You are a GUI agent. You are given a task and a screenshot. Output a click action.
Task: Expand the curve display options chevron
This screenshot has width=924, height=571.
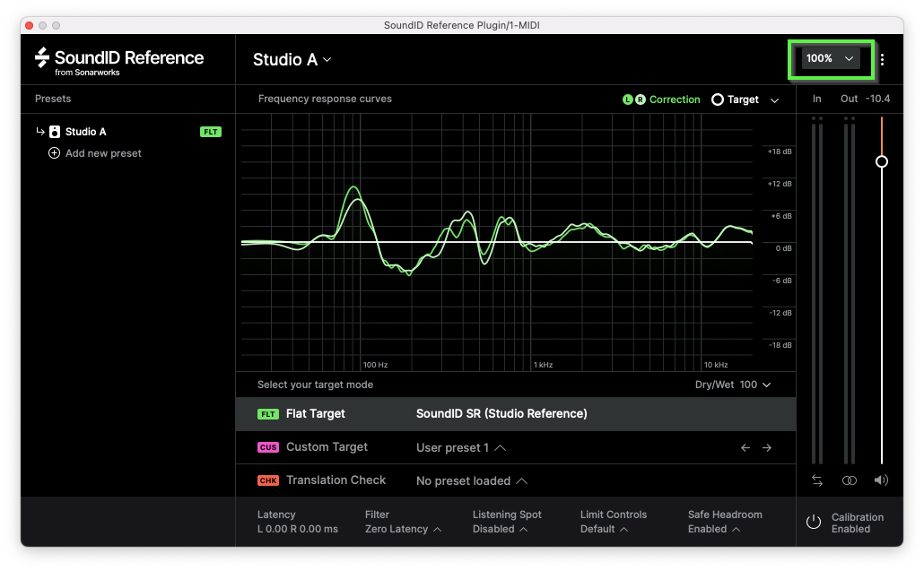click(x=774, y=100)
